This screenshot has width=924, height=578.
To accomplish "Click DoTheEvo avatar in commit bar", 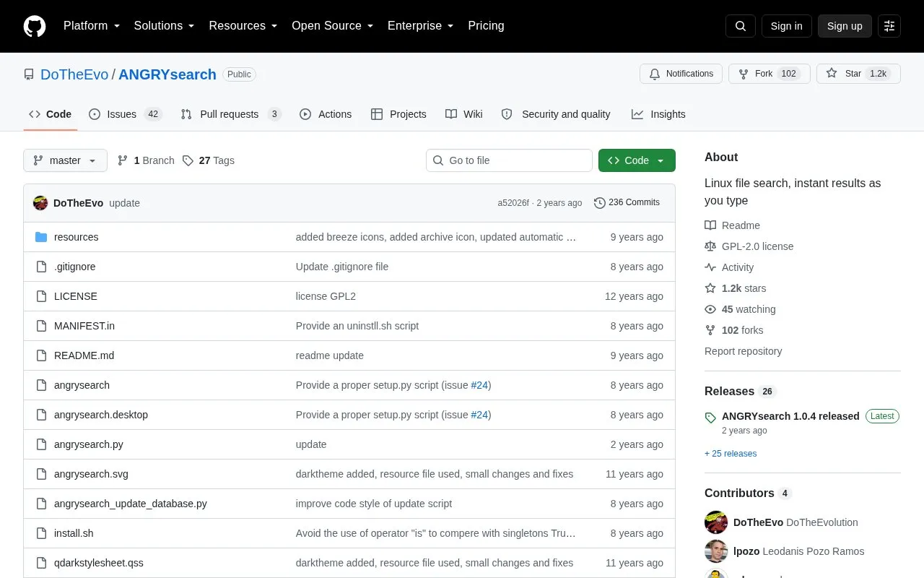I will (x=40, y=203).
